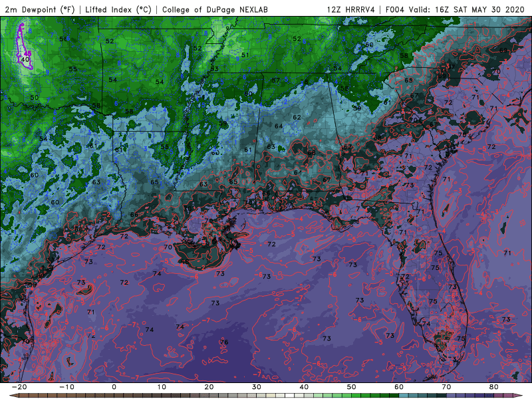Click the 40 label on the color scale
This screenshot has height=399, width=532.
click(x=304, y=387)
